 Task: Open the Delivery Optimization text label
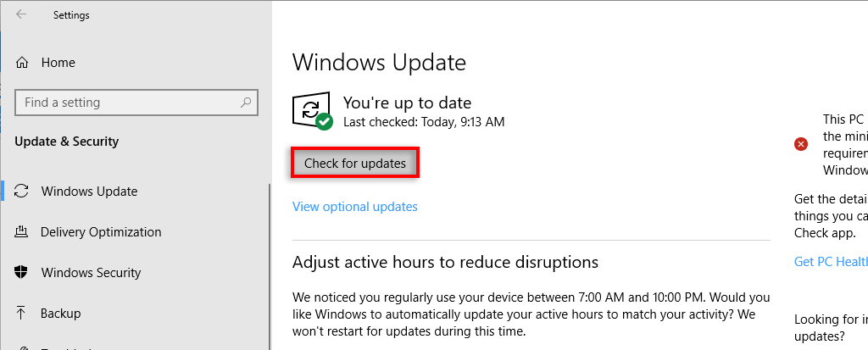pos(101,232)
